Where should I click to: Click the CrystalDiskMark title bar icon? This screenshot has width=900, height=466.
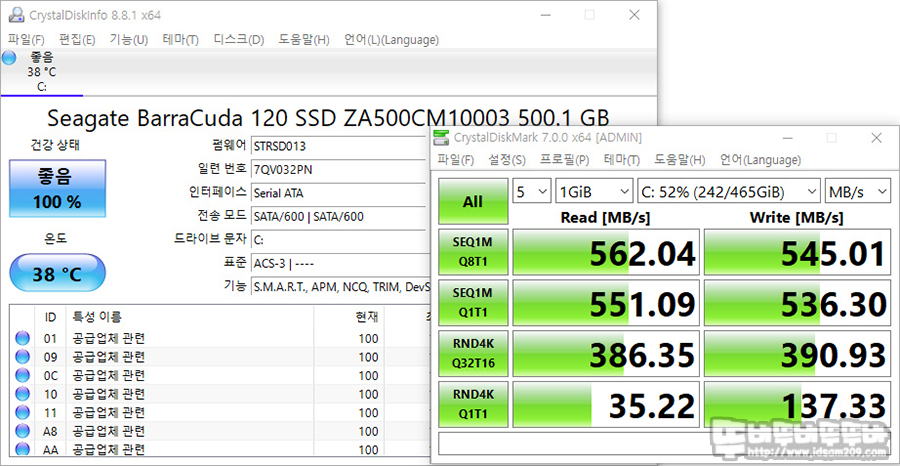pos(441,138)
